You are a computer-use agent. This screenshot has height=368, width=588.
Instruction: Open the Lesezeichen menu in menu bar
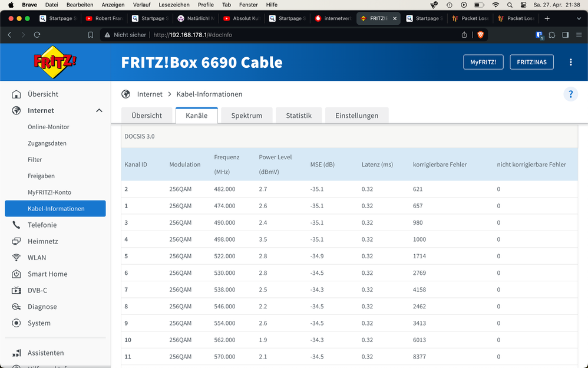click(174, 5)
